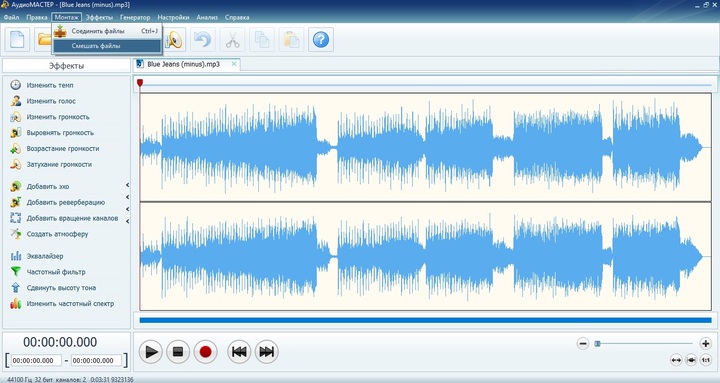Click the horizontal double-arrow fit icon
The image size is (720, 383).
676,360
